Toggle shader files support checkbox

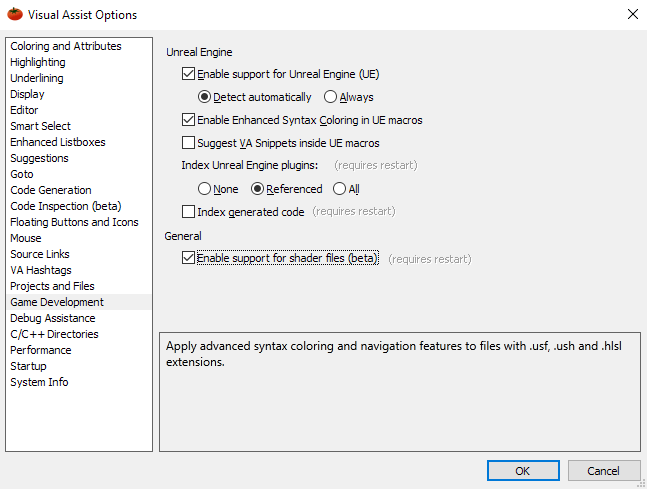[x=188, y=258]
